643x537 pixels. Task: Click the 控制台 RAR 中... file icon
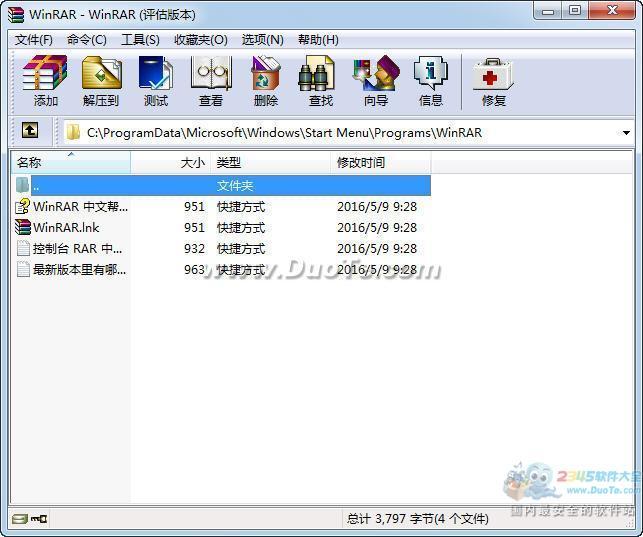23,248
